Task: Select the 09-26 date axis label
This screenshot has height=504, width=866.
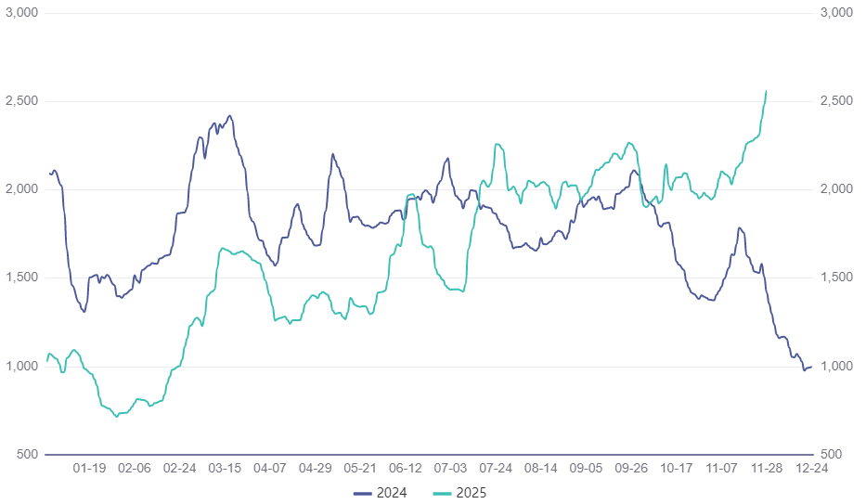Action: point(631,469)
